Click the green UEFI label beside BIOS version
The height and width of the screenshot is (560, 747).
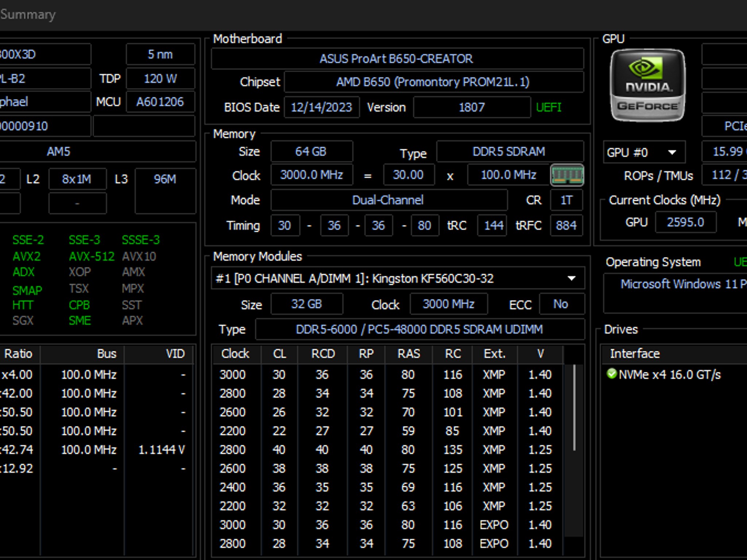(549, 107)
